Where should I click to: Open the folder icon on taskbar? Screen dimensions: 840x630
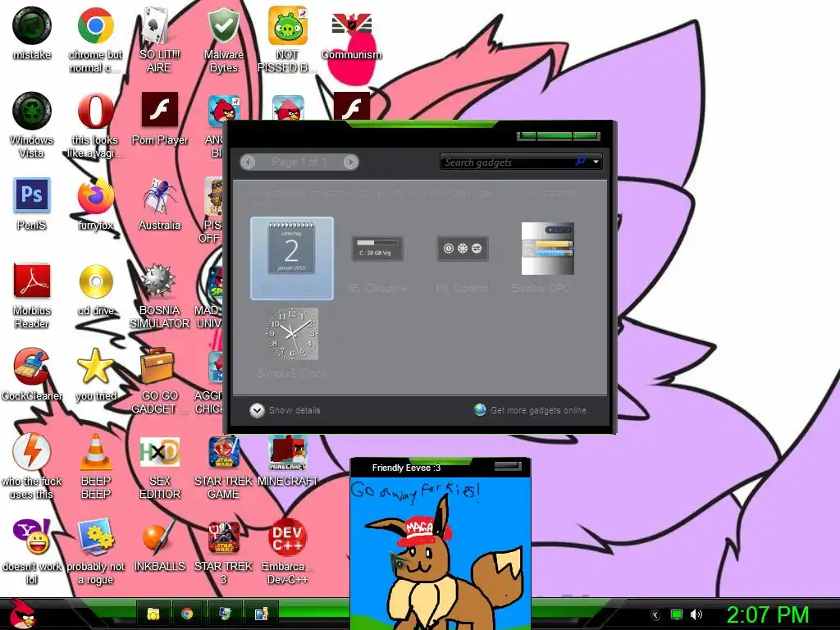[153, 614]
